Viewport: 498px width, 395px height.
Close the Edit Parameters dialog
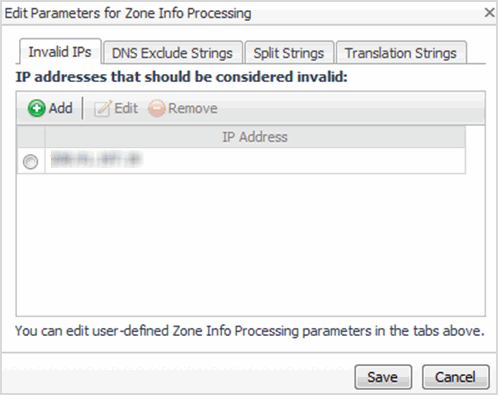[x=489, y=13]
